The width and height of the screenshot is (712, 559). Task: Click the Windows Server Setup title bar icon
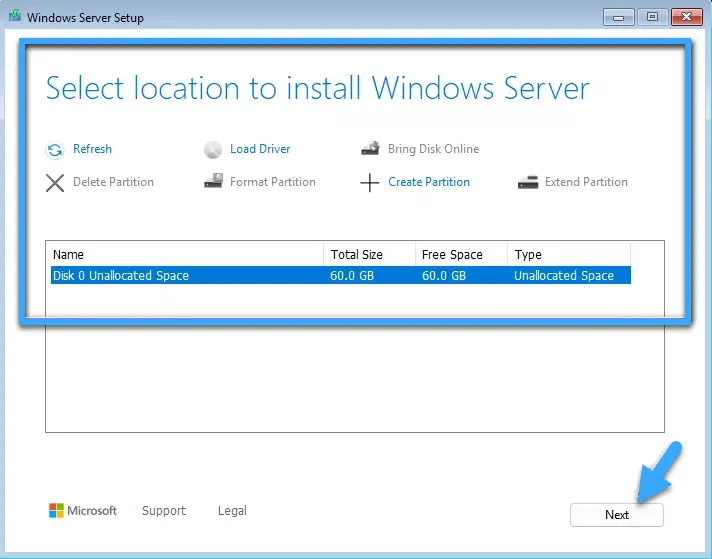tap(15, 15)
